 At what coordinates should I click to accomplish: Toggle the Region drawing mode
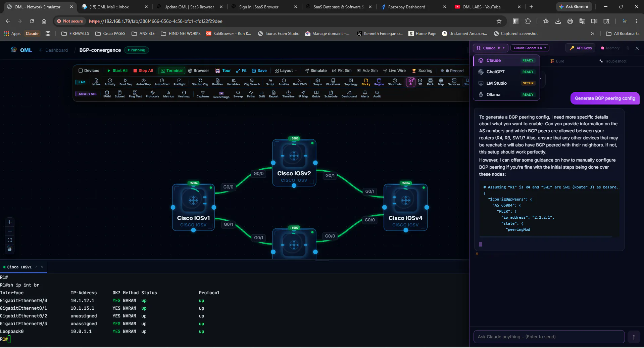[x=379, y=82]
